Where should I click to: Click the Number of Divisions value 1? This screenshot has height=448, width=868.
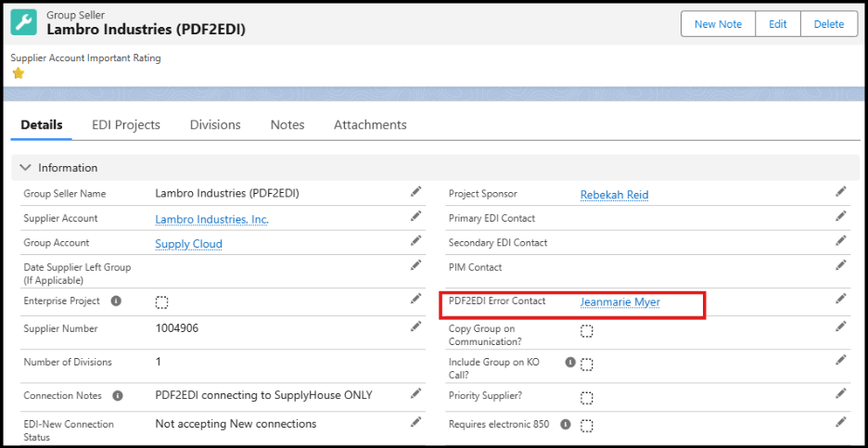pyautogui.click(x=159, y=362)
